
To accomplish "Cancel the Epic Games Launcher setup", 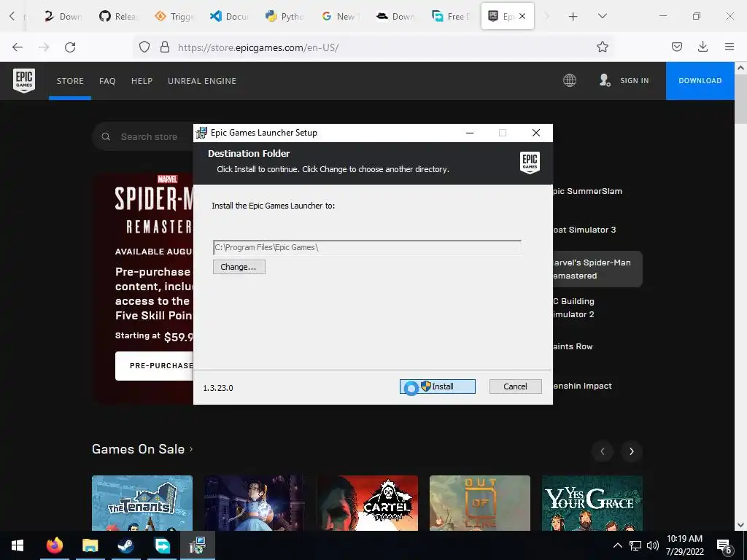I will 516,386.
